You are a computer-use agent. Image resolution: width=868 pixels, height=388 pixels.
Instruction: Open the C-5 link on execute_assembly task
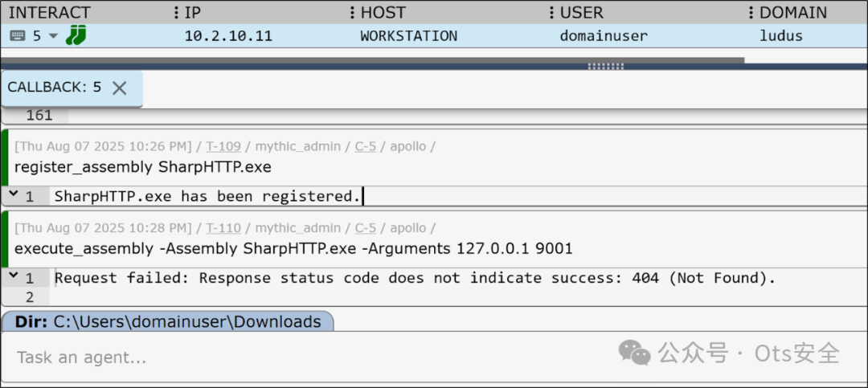366,228
